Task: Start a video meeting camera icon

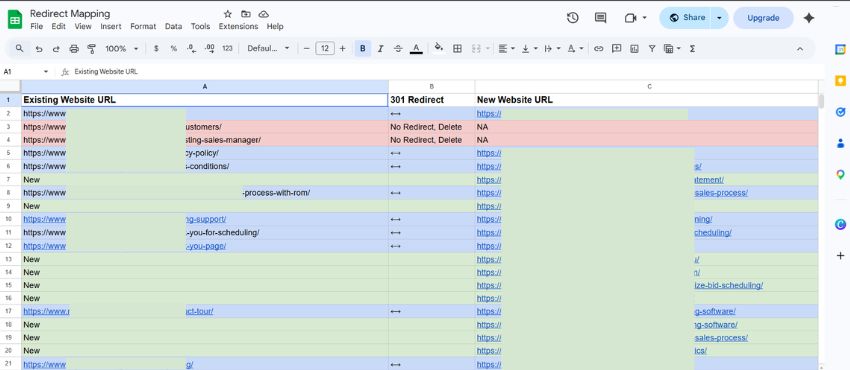Action: tap(630, 18)
